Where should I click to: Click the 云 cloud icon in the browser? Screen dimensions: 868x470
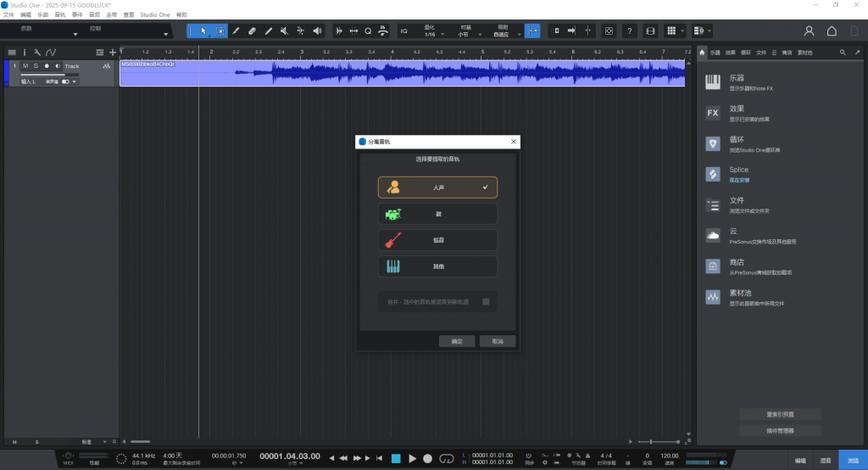pyautogui.click(x=713, y=235)
